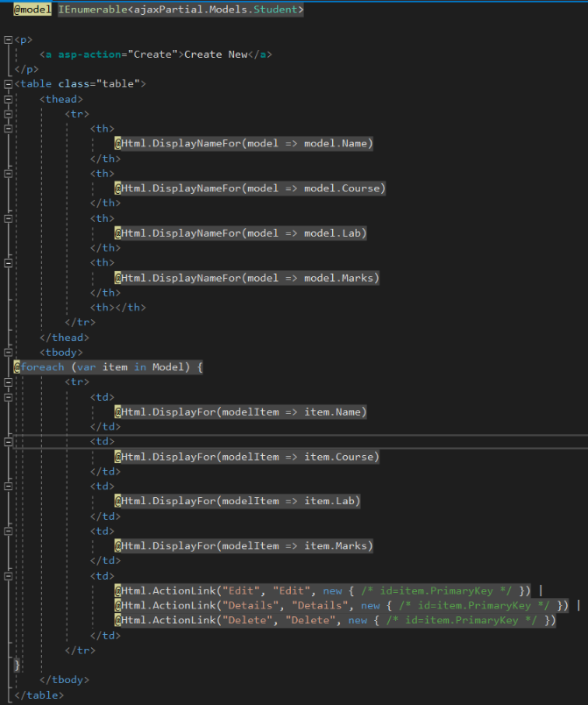Click the closing </table> tag
Image resolution: width=588 pixels, height=705 pixels.
coord(39,695)
